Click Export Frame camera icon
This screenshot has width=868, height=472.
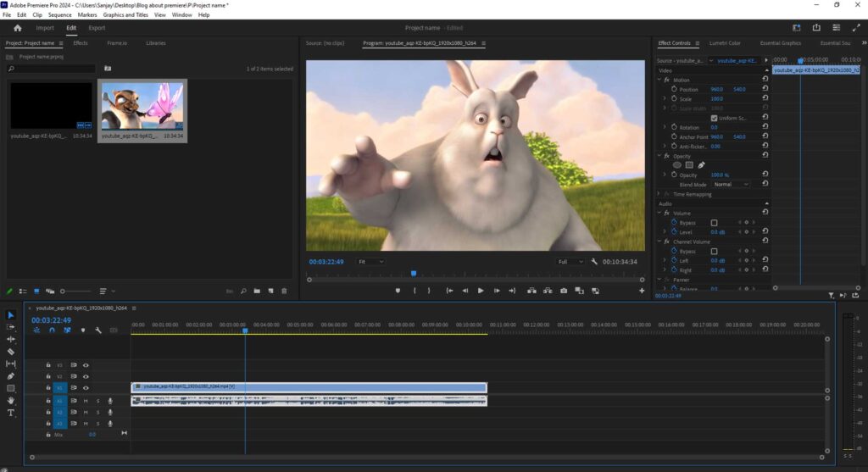tap(564, 291)
